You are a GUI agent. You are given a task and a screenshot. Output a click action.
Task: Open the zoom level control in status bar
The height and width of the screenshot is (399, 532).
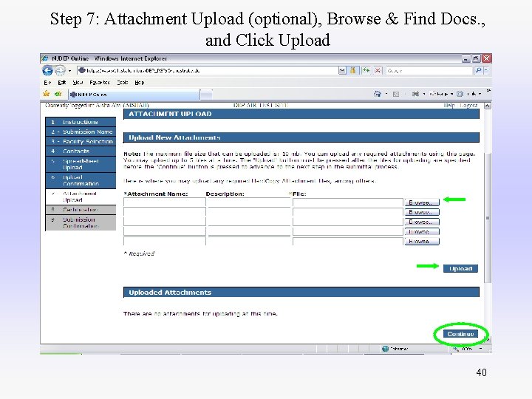pos(468,349)
